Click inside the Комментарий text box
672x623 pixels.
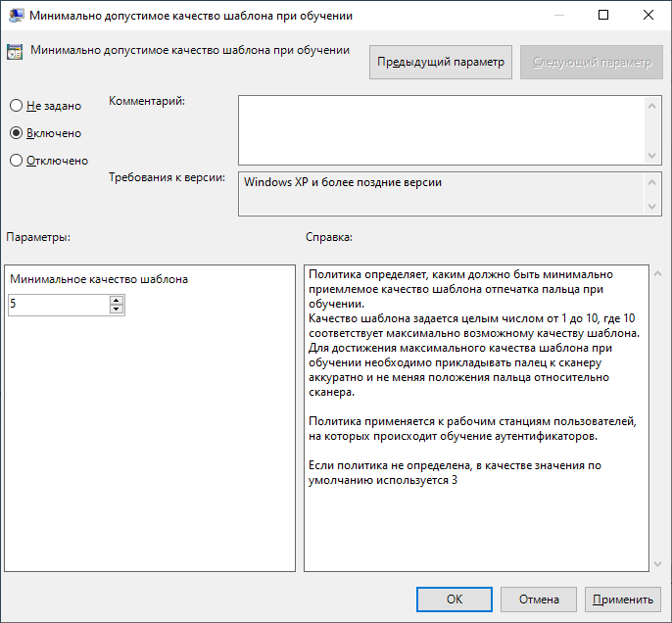(x=442, y=130)
